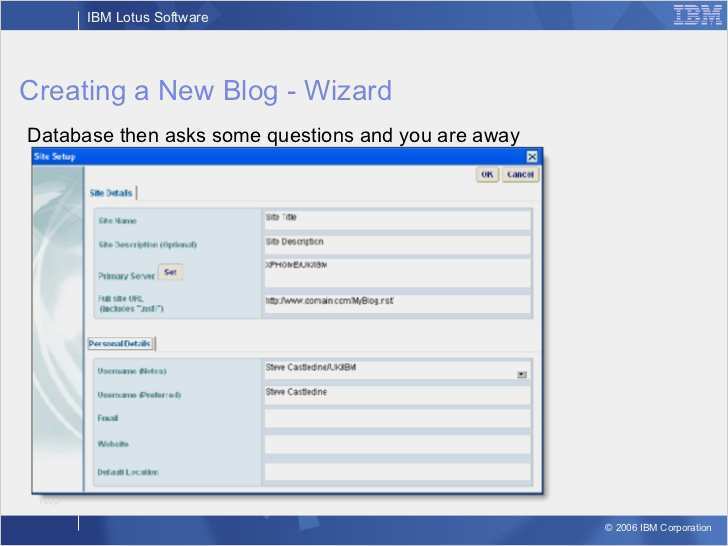The image size is (728, 546).
Task: Click the empty Website field
Action: point(396,444)
